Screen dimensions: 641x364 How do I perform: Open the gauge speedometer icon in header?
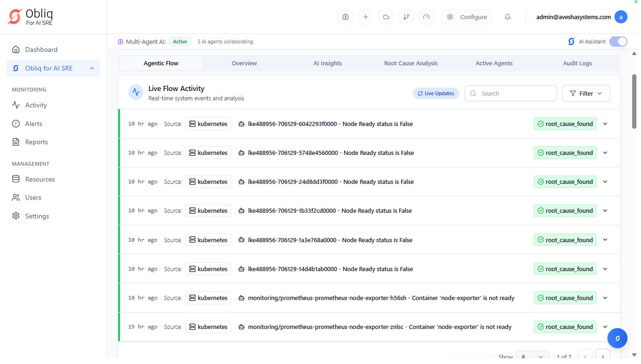click(x=426, y=17)
